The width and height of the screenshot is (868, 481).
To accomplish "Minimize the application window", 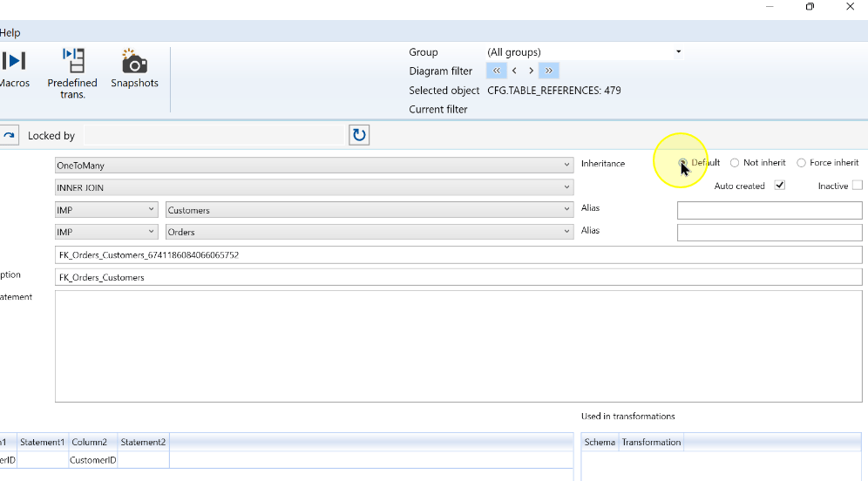I will [x=770, y=7].
